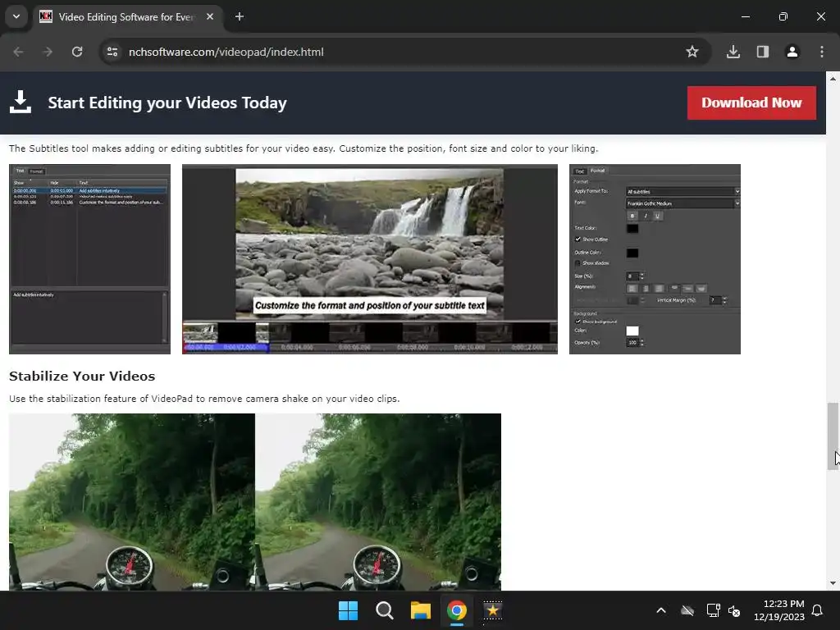Open File Explorer from taskbar
The width and height of the screenshot is (840, 630).
[421, 610]
